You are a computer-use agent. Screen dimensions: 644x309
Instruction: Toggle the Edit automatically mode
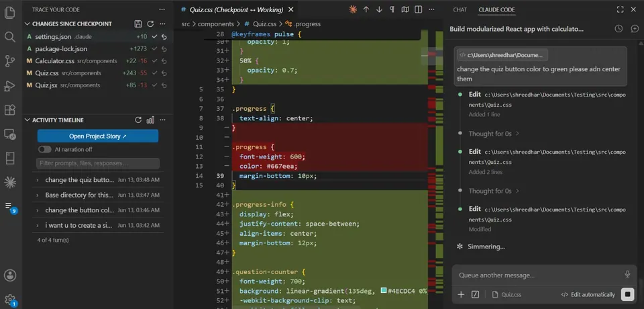588,295
